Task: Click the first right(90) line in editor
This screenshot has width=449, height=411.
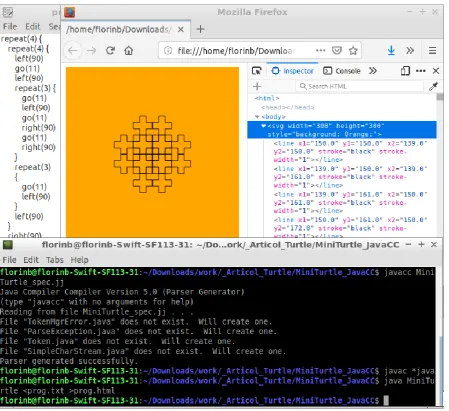Action: [38, 127]
